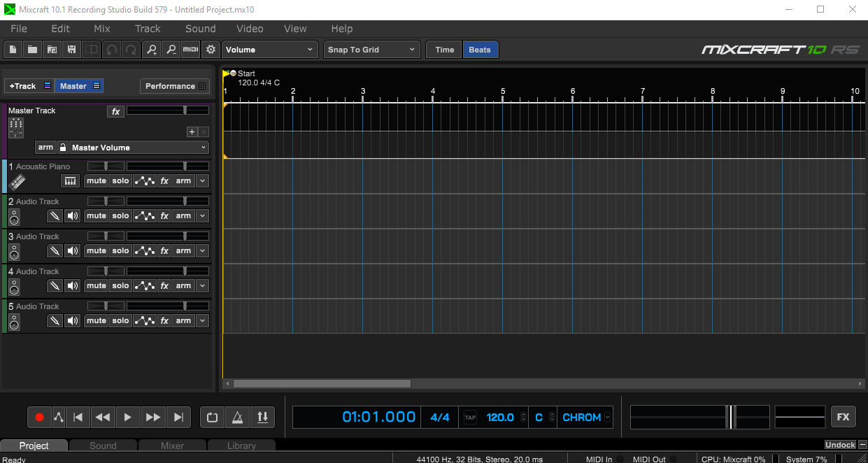
Task: Click the Start marker flag on timeline
Action: (x=226, y=73)
